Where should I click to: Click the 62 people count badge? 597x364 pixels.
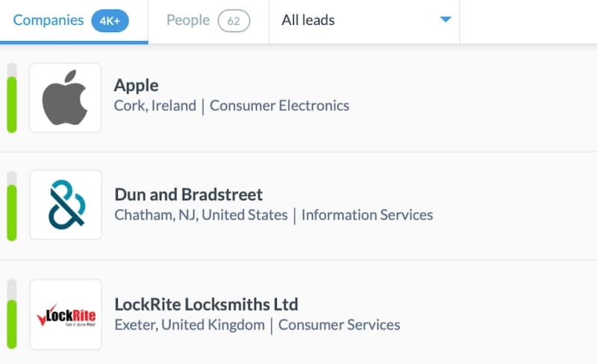(x=234, y=21)
